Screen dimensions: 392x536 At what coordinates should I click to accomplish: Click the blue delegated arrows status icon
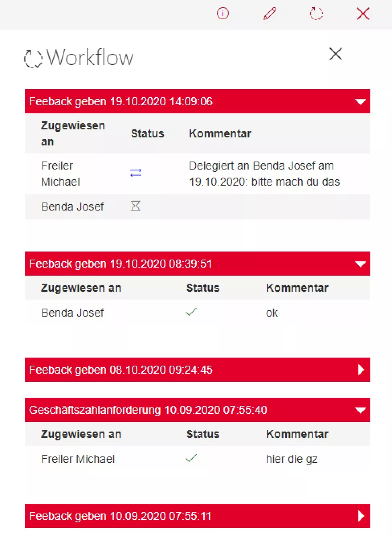pos(136,173)
